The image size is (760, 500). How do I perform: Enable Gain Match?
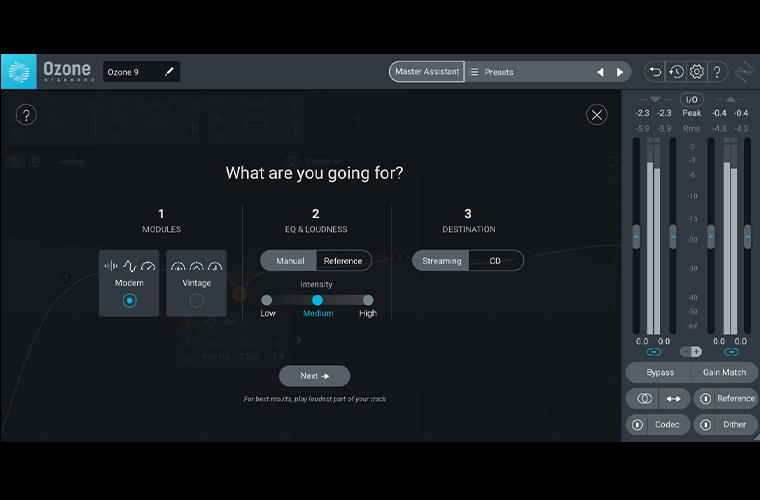click(724, 372)
